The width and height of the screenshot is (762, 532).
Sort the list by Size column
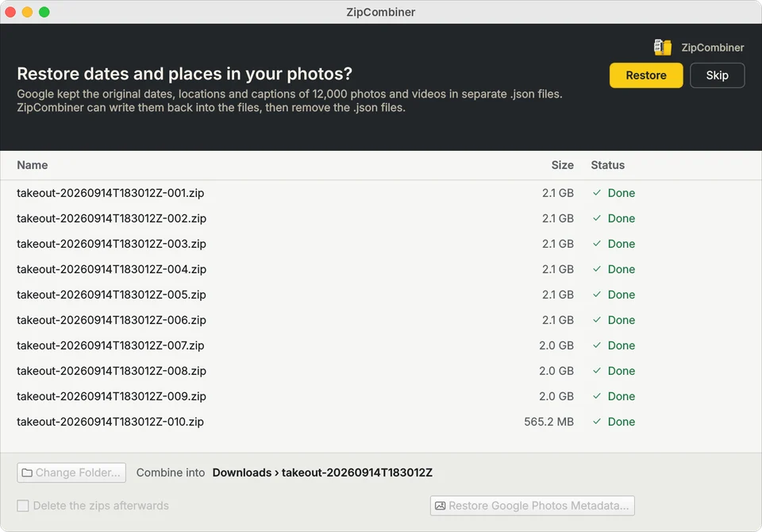point(562,165)
